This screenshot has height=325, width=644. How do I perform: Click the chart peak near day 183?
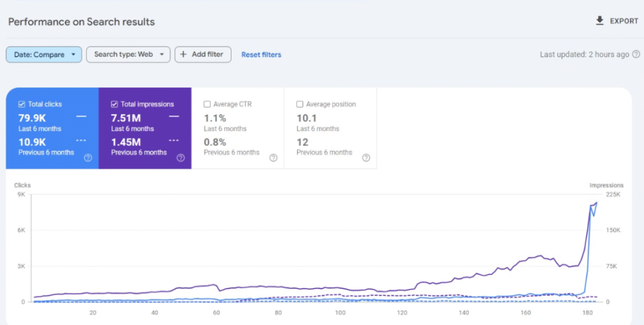[x=596, y=203]
